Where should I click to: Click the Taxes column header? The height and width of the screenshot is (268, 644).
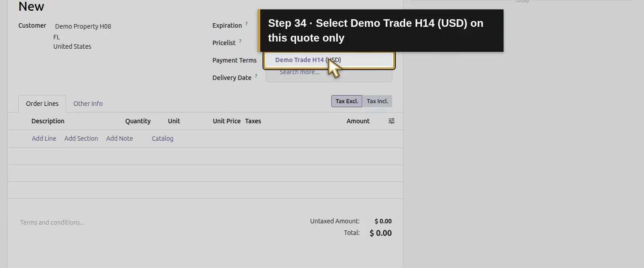coord(253,121)
